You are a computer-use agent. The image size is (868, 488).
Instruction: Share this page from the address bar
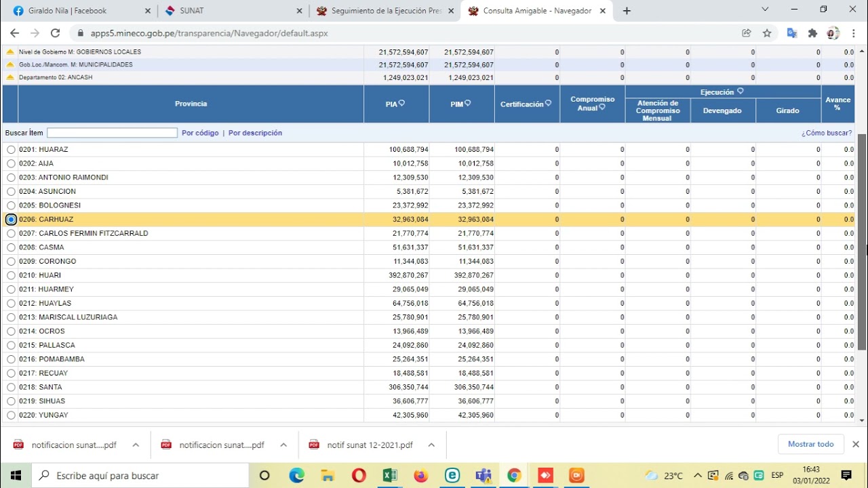point(747,33)
